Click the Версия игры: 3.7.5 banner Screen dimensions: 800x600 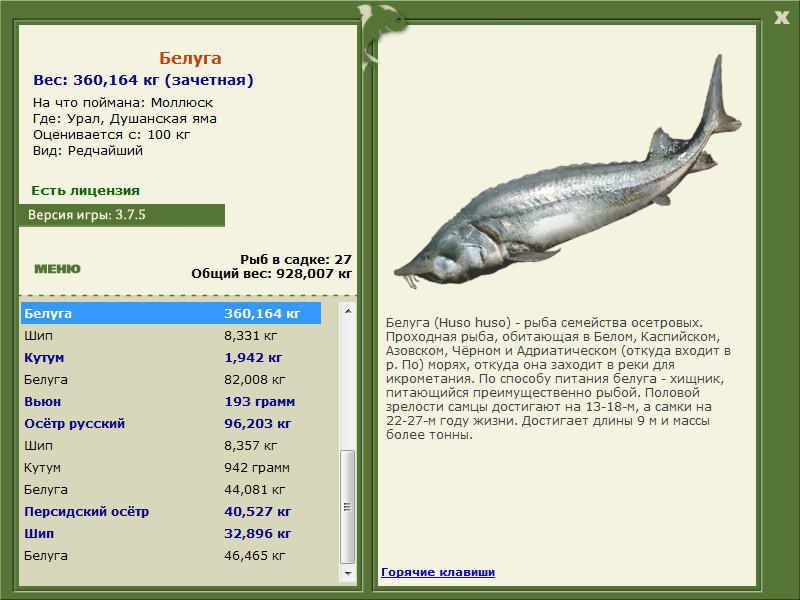[121, 215]
